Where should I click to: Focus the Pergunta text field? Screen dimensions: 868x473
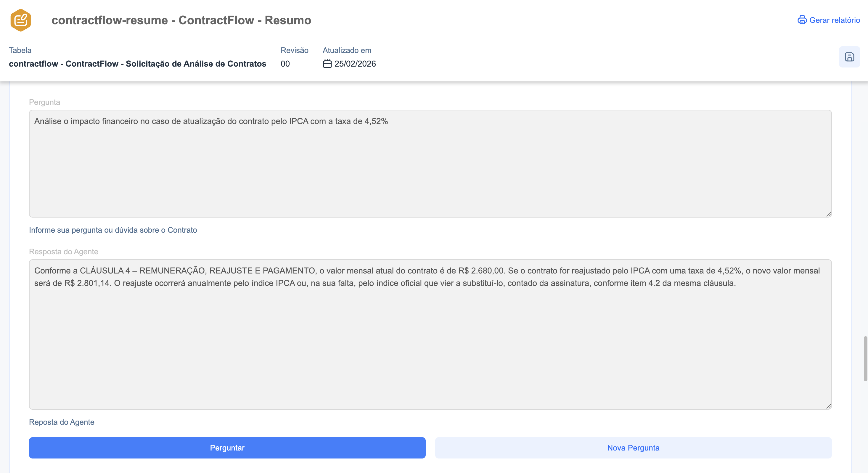pos(430,163)
